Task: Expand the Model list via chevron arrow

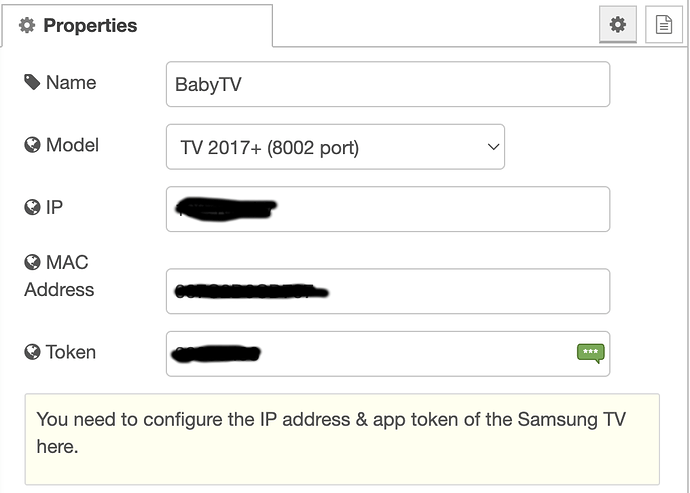Action: pos(492,147)
